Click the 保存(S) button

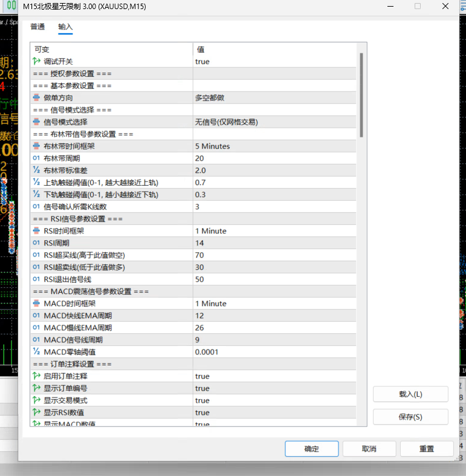pos(410,417)
